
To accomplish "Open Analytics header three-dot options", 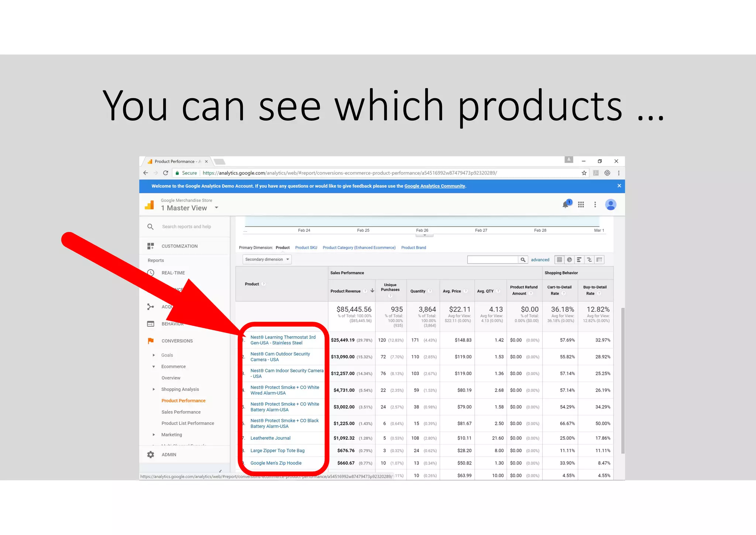I will (595, 204).
